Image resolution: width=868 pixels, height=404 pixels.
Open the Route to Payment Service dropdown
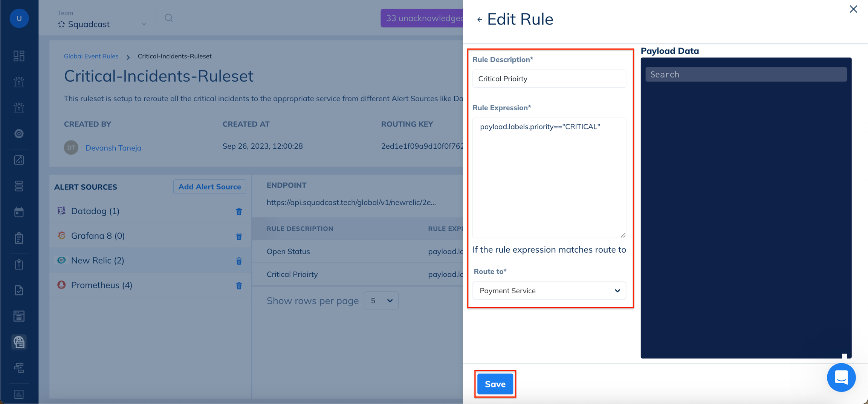coord(549,291)
